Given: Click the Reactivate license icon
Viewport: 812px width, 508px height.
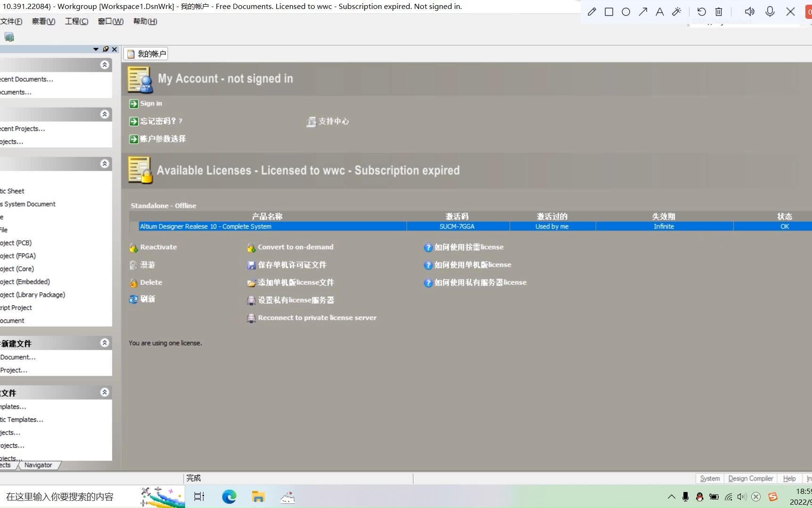Looking at the screenshot, I should (134, 247).
